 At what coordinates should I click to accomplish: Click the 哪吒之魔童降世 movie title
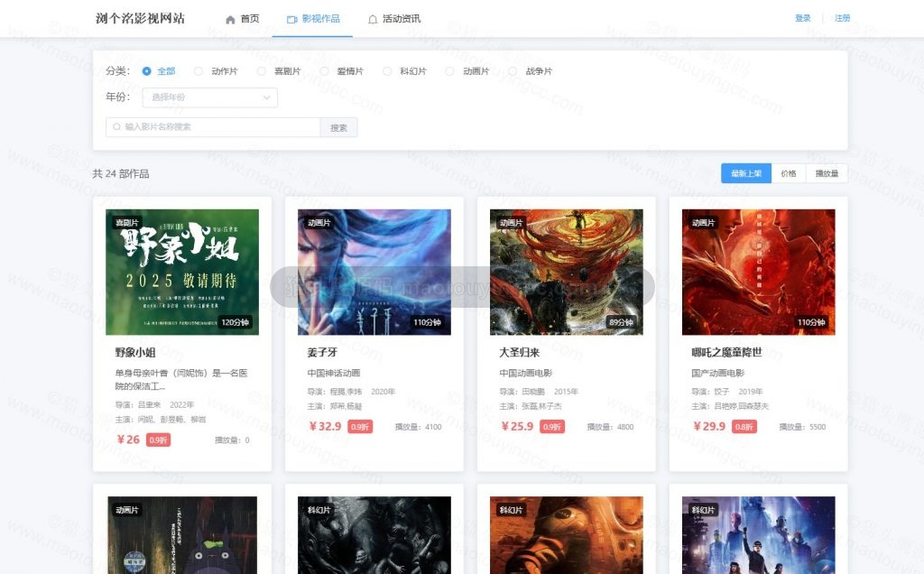coord(726,352)
